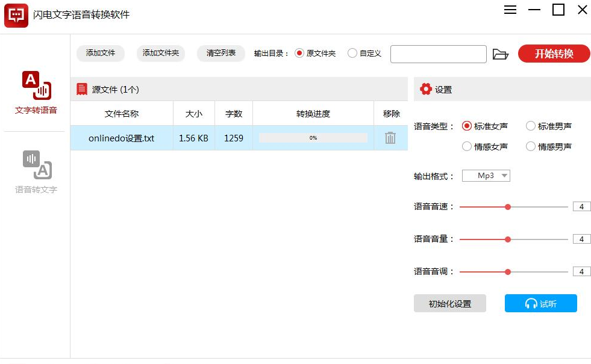Click the app logo icon top-left
Image resolution: width=591 pixels, height=364 pixels.
click(16, 15)
